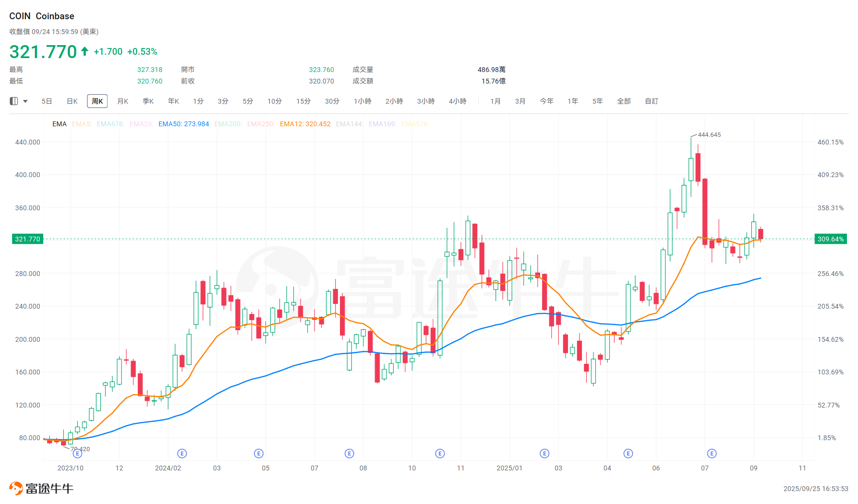Open the 自訂 custom period selector
Screen dimensions: 858x504
(651, 101)
